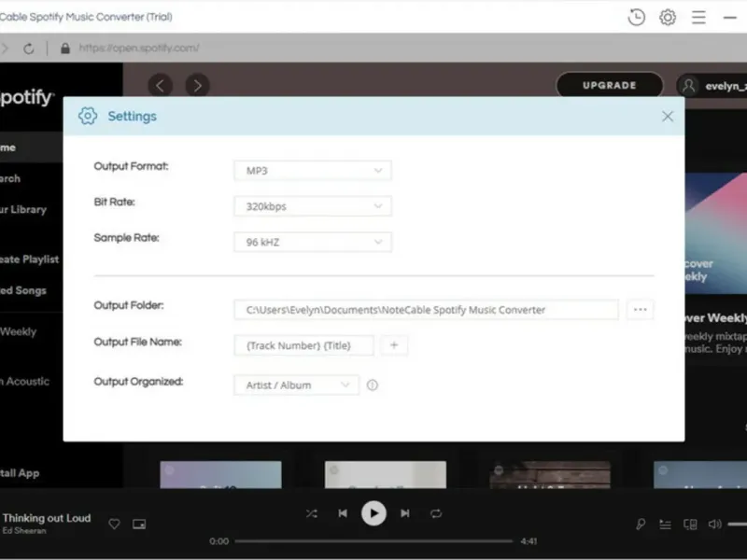The image size is (747, 560).
Task: Open settings gear in title bar
Action: 668,18
